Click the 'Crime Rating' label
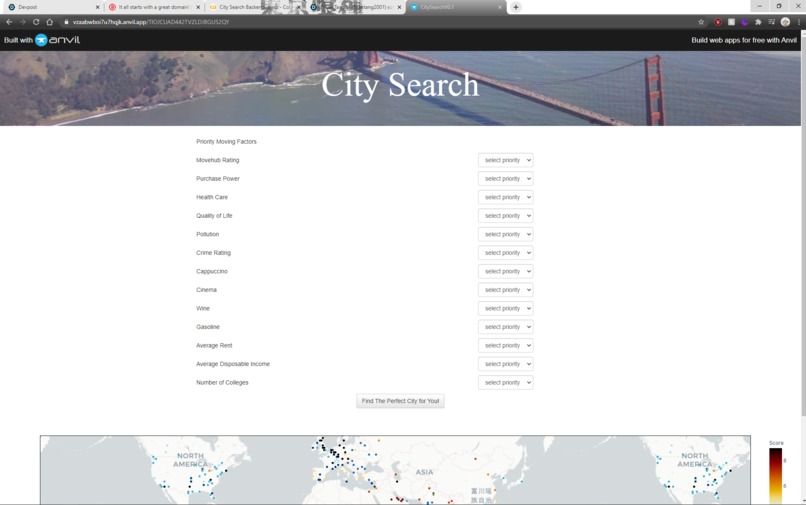This screenshot has height=505, width=806. (213, 253)
